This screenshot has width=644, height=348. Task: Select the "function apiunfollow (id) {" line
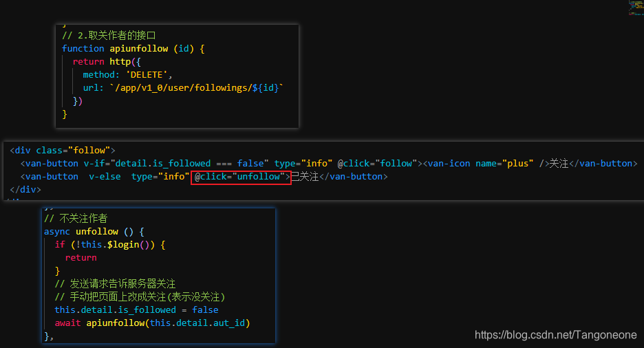(133, 49)
